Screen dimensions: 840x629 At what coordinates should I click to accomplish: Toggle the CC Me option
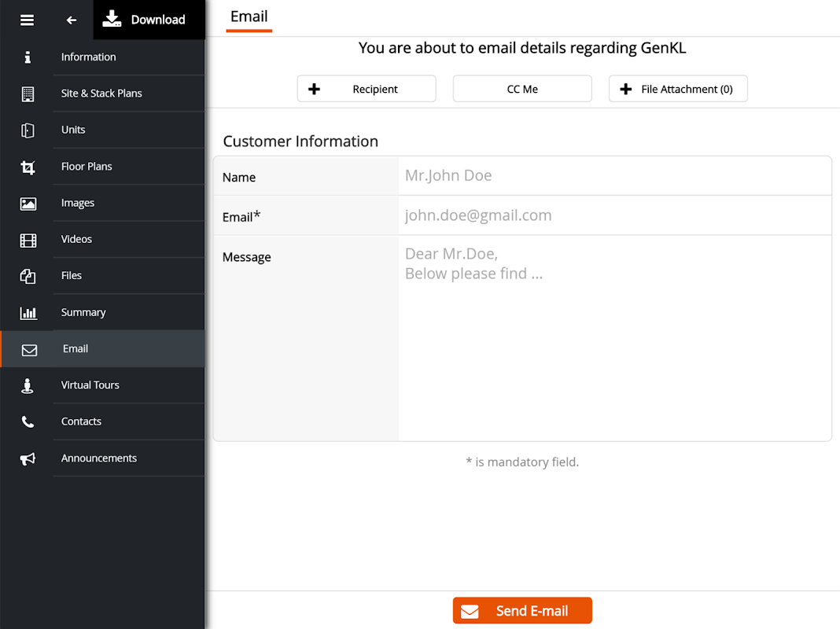click(522, 89)
